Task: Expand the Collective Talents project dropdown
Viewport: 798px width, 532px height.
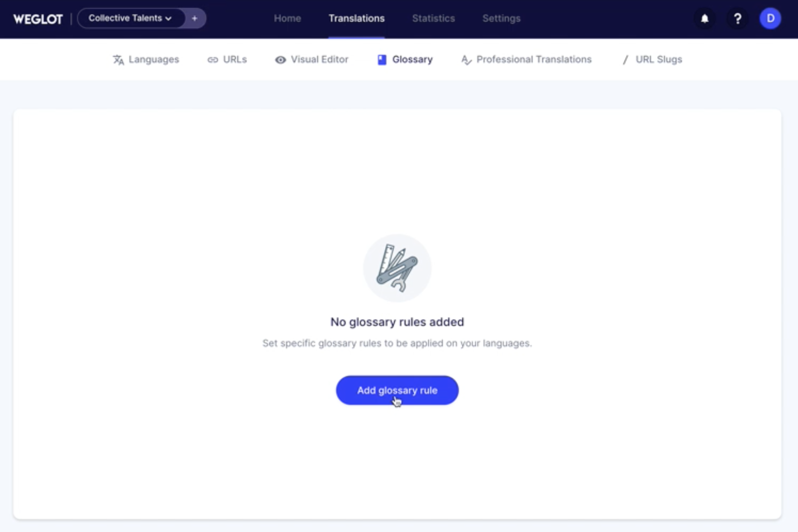Action: pyautogui.click(x=130, y=18)
